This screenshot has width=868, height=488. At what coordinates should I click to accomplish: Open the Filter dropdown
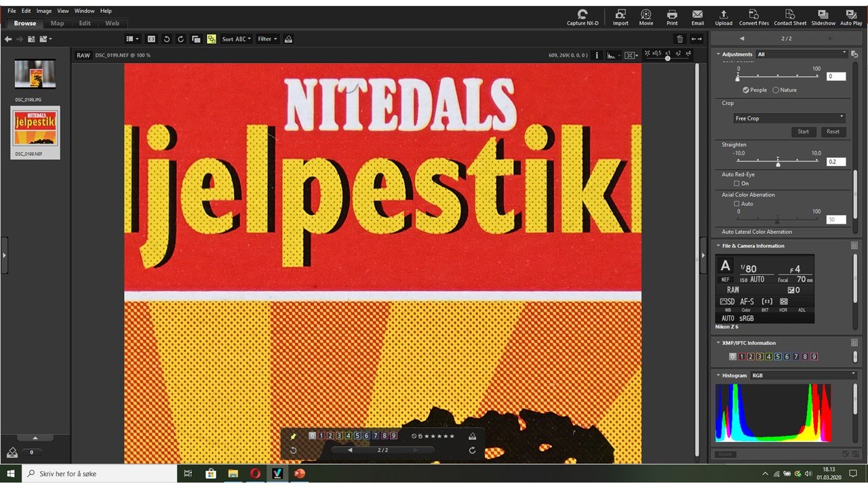(x=267, y=39)
